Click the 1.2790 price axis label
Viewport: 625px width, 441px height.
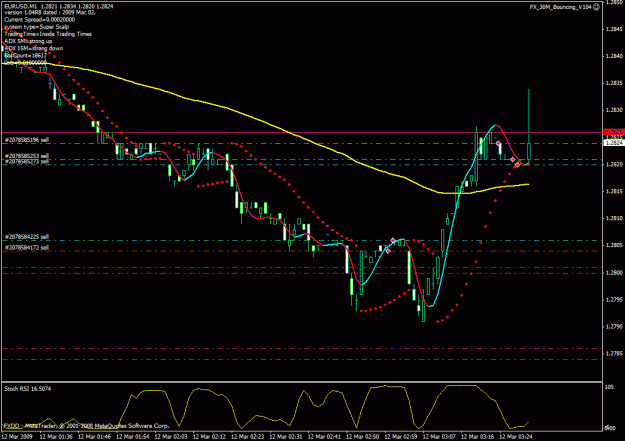613,327
